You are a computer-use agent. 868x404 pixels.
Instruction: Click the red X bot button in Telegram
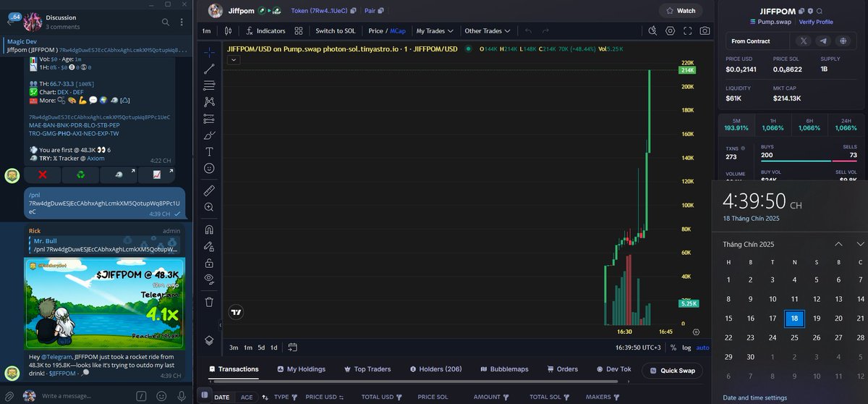tap(42, 174)
